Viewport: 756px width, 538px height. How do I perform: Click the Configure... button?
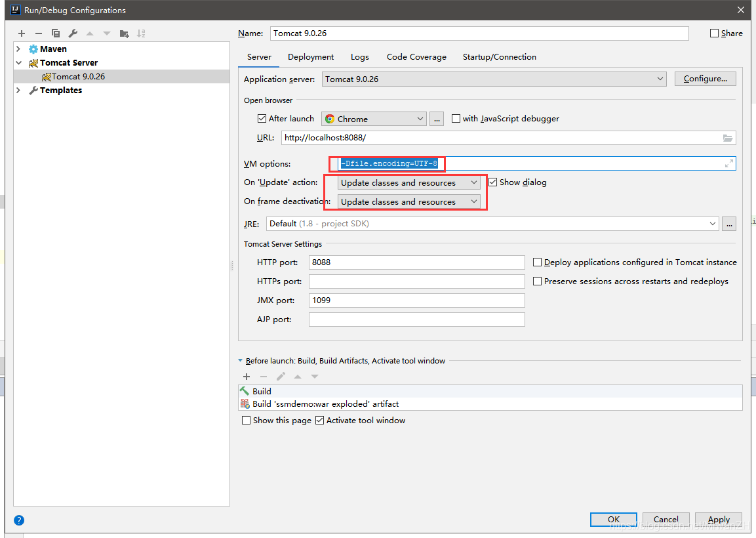pyautogui.click(x=706, y=79)
